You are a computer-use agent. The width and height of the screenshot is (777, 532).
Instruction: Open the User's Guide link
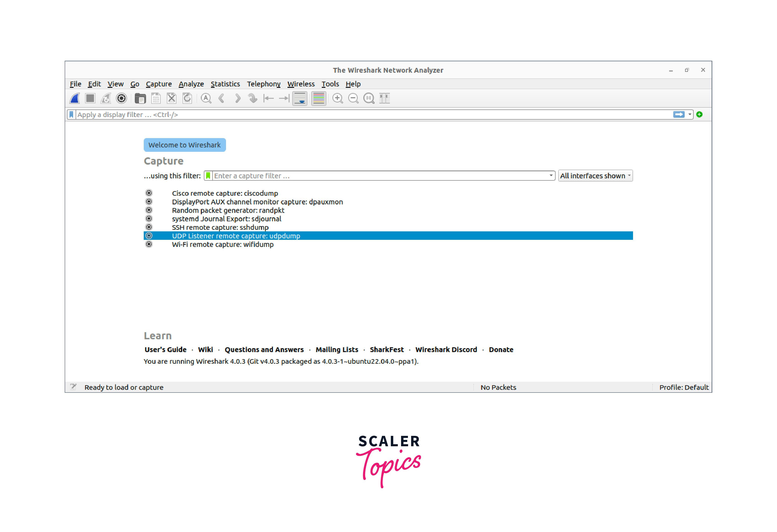tap(165, 350)
